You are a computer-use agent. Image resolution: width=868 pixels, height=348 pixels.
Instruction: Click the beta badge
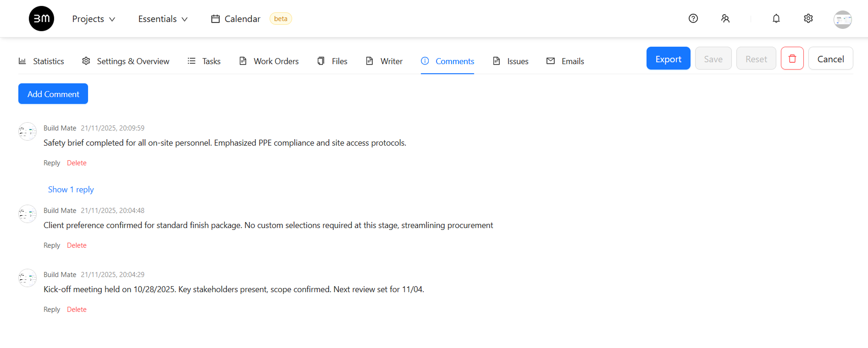pyautogui.click(x=281, y=19)
